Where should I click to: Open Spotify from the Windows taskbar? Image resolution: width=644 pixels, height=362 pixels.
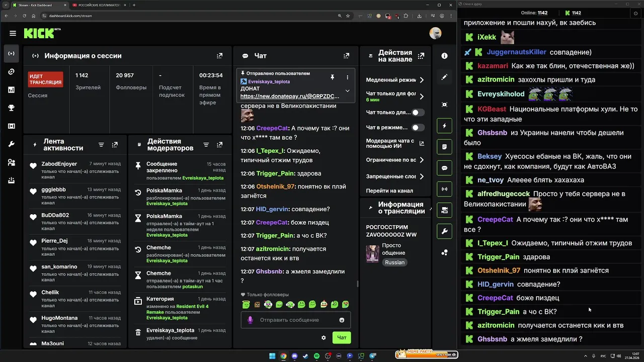316,356
